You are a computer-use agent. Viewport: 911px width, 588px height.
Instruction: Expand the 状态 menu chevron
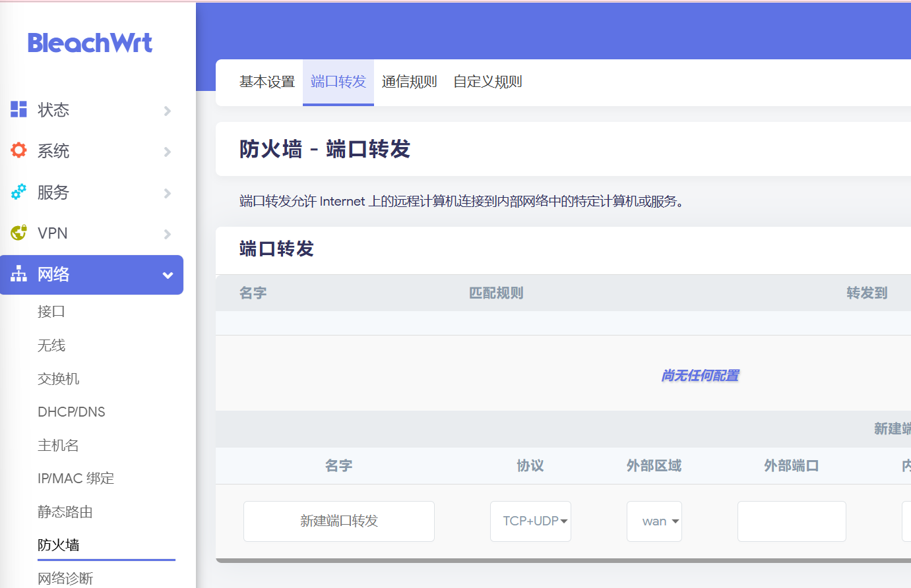[x=168, y=111]
